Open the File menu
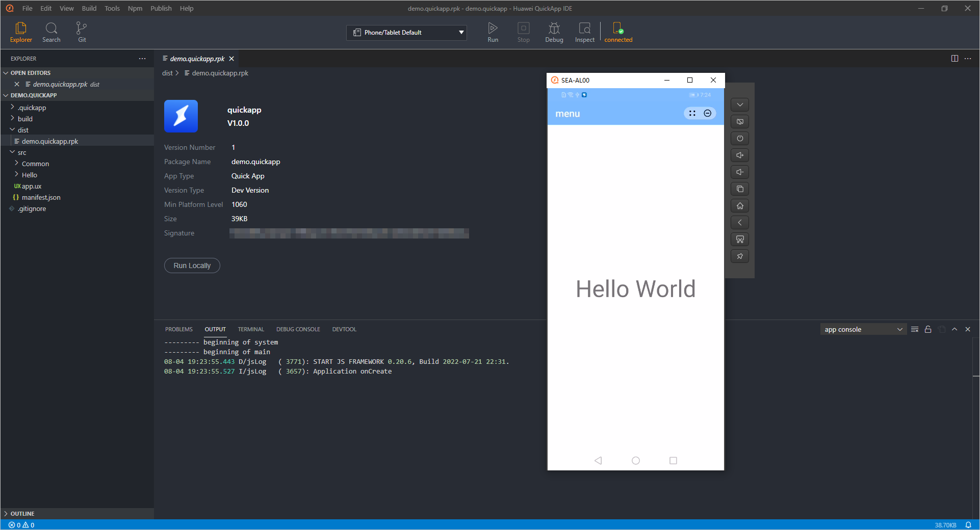This screenshot has width=980, height=530. click(x=28, y=8)
